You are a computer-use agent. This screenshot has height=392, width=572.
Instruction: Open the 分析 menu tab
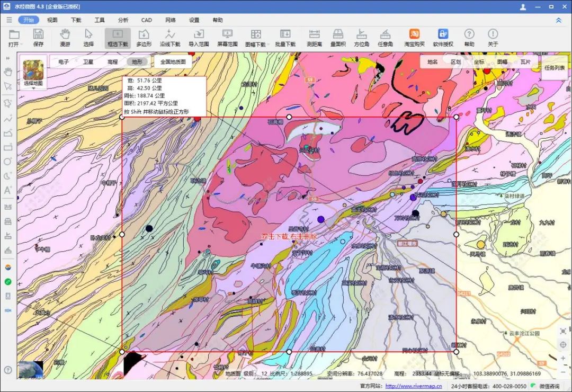[x=123, y=20]
